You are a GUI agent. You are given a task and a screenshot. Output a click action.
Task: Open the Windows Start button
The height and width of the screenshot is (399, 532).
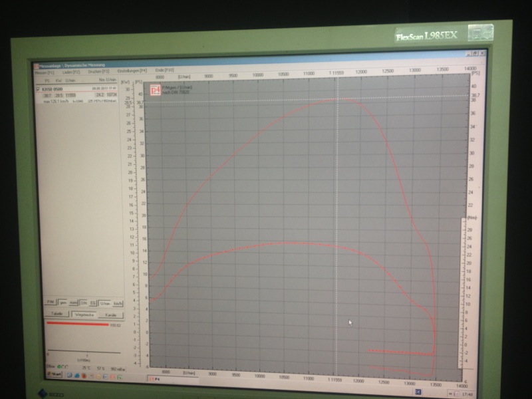point(55,374)
